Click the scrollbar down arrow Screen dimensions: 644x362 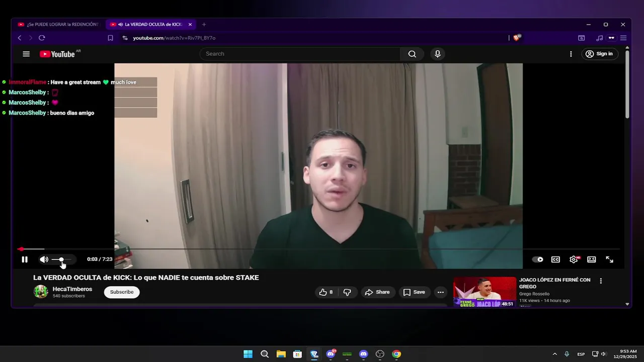(627, 304)
